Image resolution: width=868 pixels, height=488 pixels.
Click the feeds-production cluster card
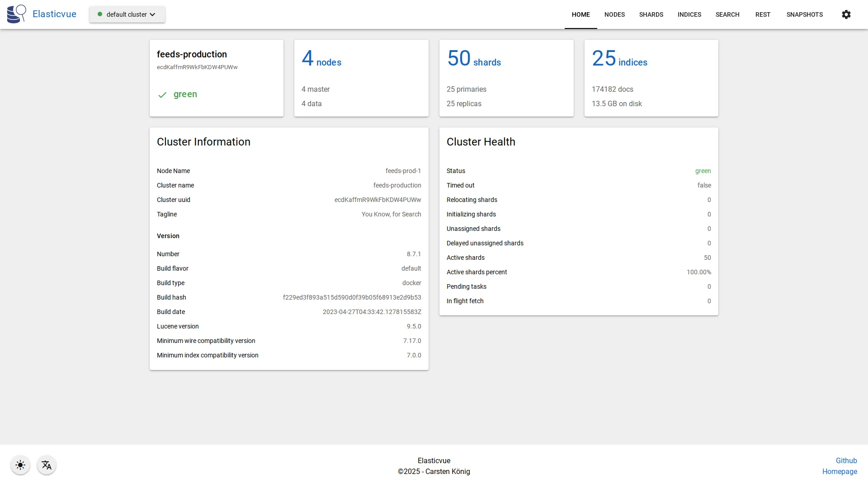click(x=216, y=78)
